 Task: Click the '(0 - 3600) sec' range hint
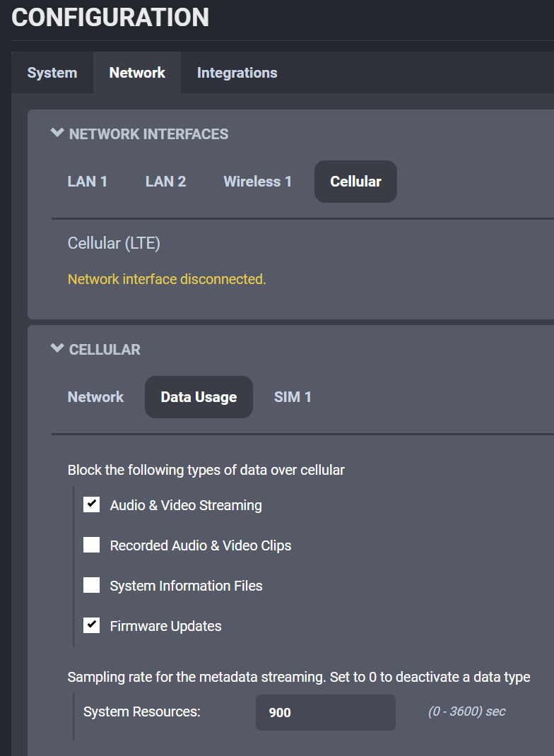(x=466, y=711)
